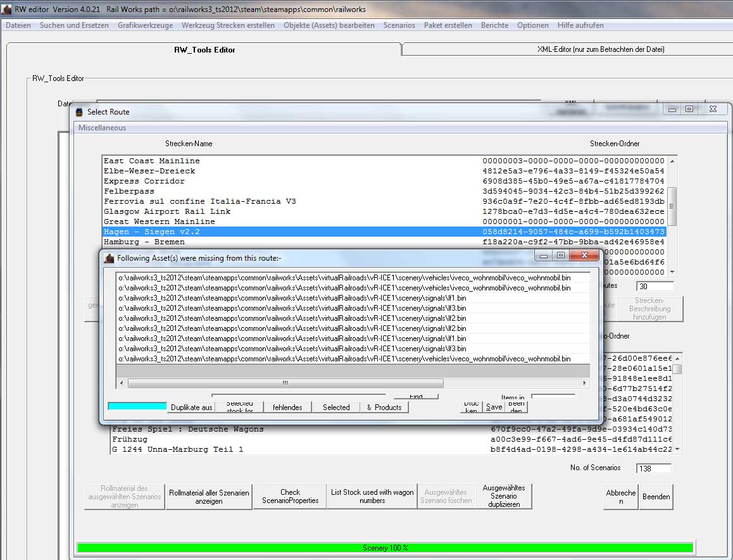Viewport: 733px width, 560px height.
Task: Click the green Scenery 100 % progress bar
Action: 385,547
